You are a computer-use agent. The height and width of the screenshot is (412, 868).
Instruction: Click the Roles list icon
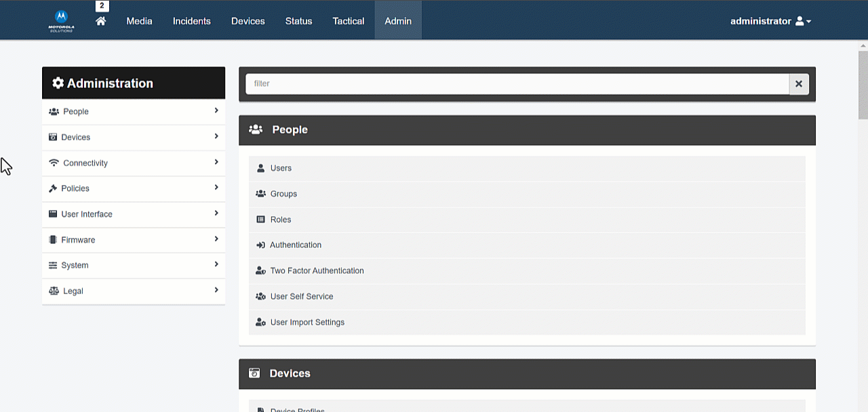(260, 220)
